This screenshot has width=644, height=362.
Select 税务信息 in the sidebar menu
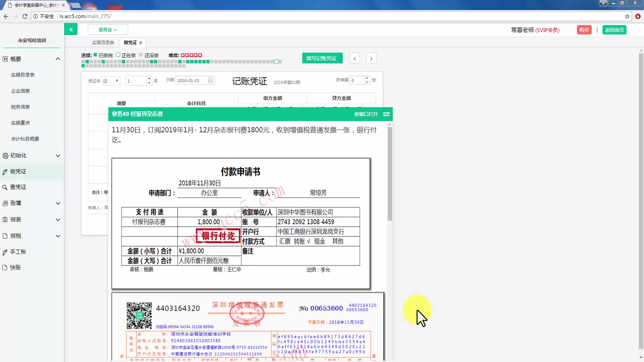20,107
